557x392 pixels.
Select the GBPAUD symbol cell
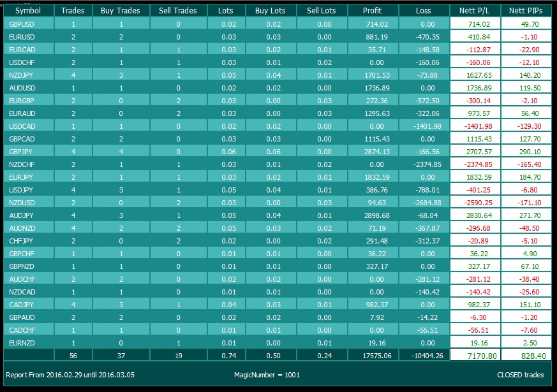click(29, 318)
